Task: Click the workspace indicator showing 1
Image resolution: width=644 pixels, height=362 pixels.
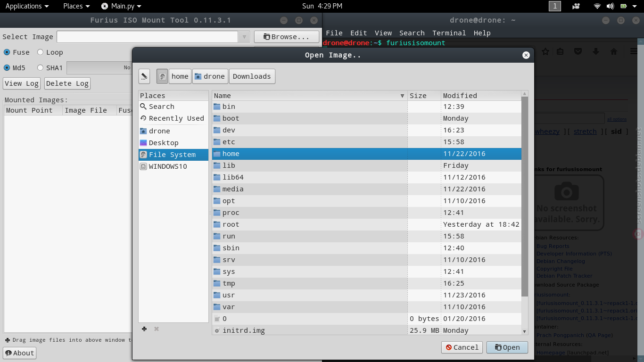Action: click(x=555, y=6)
